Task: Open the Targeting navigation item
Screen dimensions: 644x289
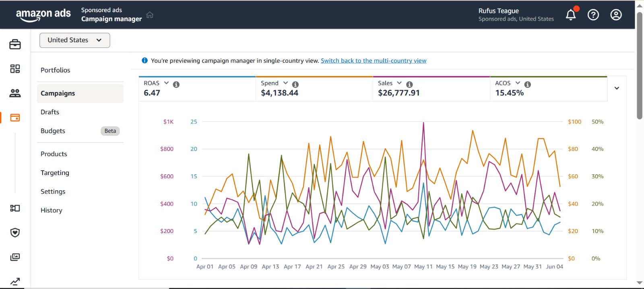Action: (55, 173)
